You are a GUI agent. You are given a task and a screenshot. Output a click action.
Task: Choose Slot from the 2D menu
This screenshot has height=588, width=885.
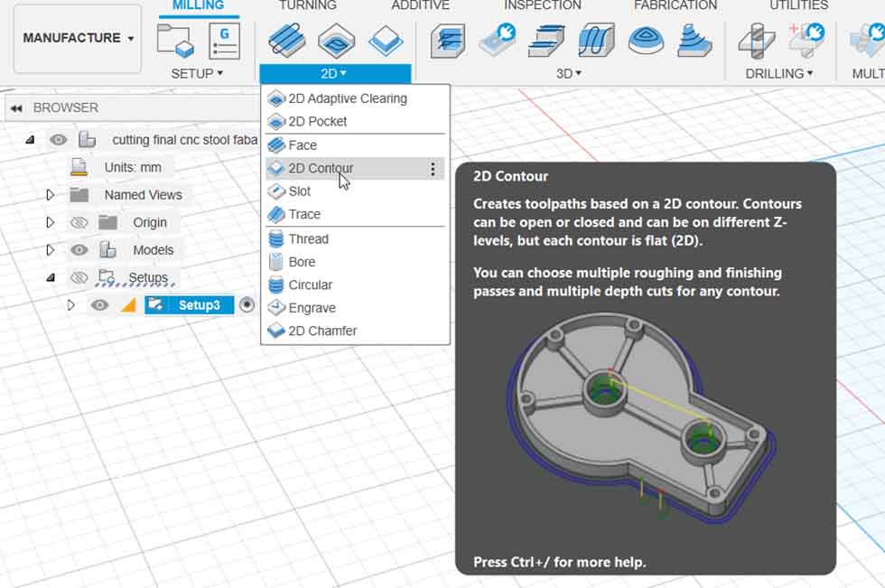[x=355, y=191]
